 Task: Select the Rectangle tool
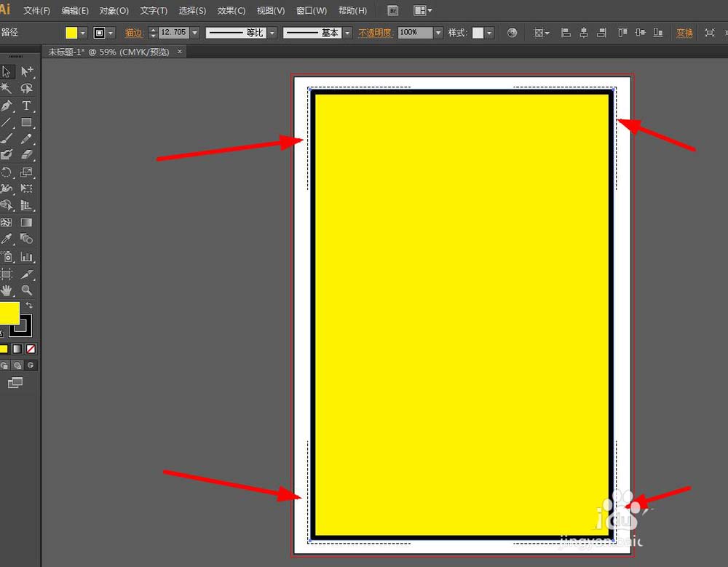(x=27, y=122)
